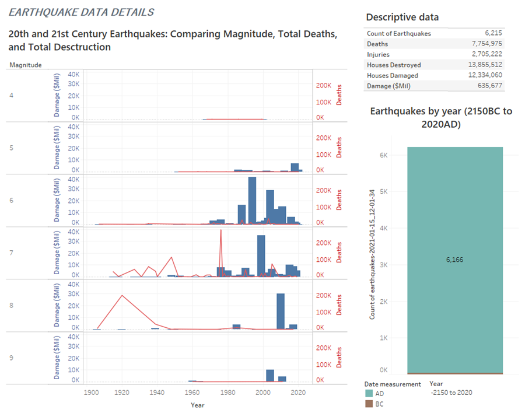Click the 1920 deaths peak in magnitude 8 panel

pyautogui.click(x=122, y=295)
